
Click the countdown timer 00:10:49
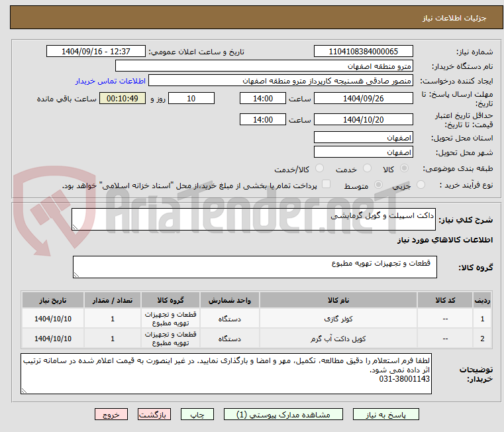123,99
